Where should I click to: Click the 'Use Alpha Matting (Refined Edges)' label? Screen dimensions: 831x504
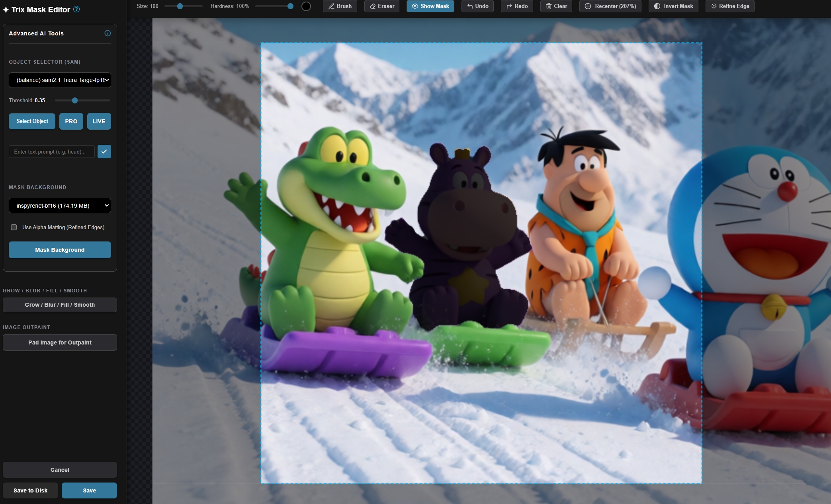point(63,227)
